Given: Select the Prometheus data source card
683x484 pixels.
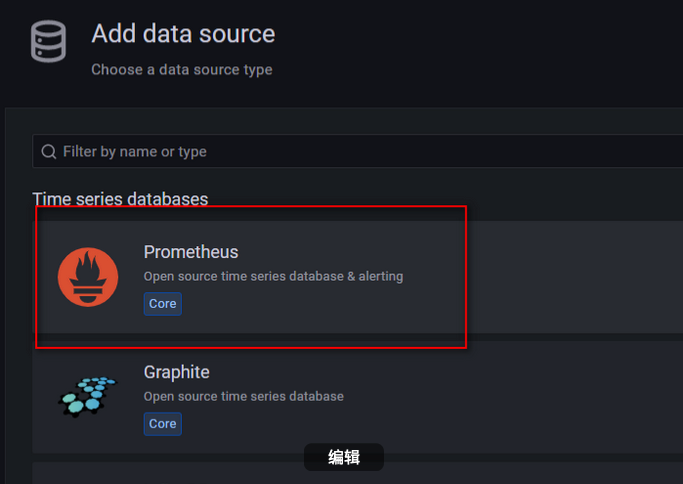Looking at the screenshot, I should pos(358,277).
